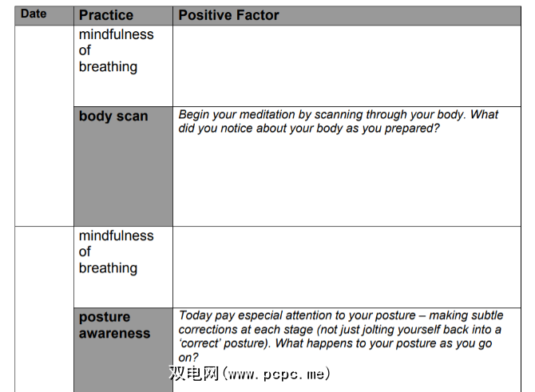Click the sentence starting 'Begin your meditation'
Viewport: 535px width, 392px height.
338,114
